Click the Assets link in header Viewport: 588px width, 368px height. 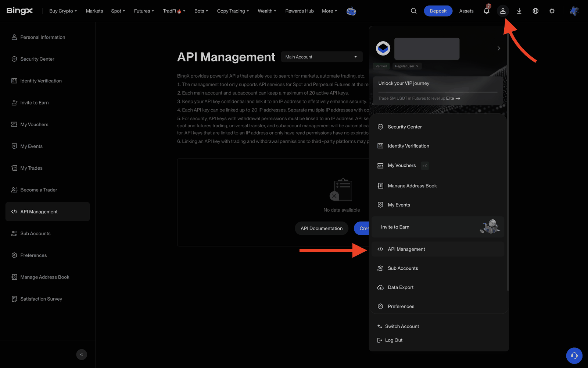[466, 11]
